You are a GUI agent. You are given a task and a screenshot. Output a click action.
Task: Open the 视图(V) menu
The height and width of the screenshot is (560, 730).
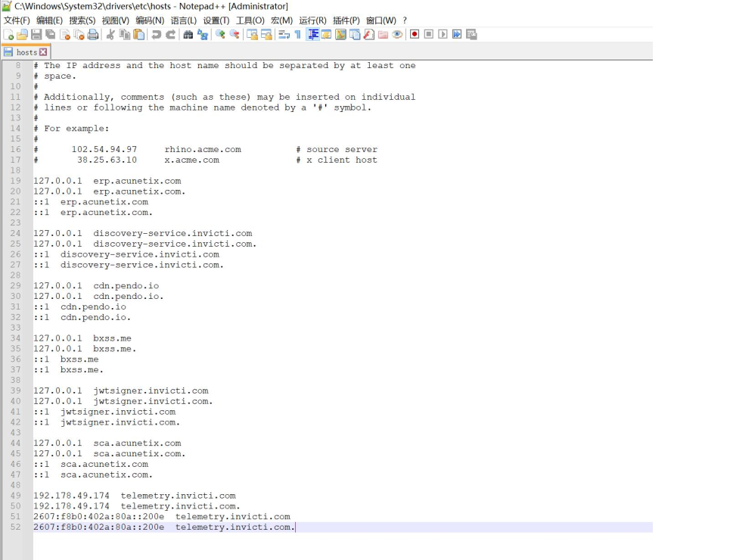116,20
